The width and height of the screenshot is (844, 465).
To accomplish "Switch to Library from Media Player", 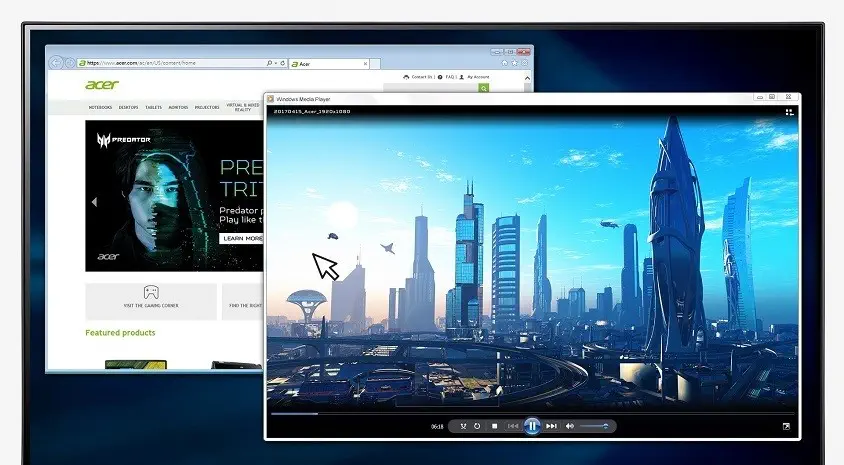I will (789, 112).
